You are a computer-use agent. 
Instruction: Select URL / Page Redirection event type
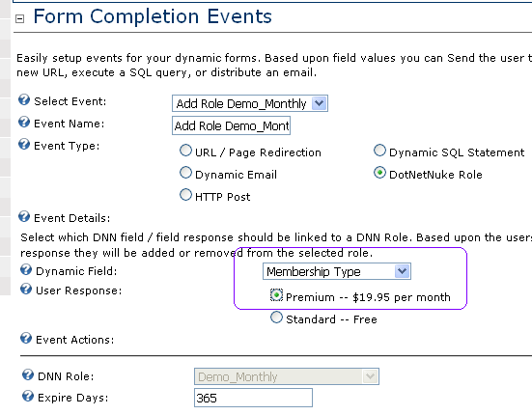tap(185, 151)
